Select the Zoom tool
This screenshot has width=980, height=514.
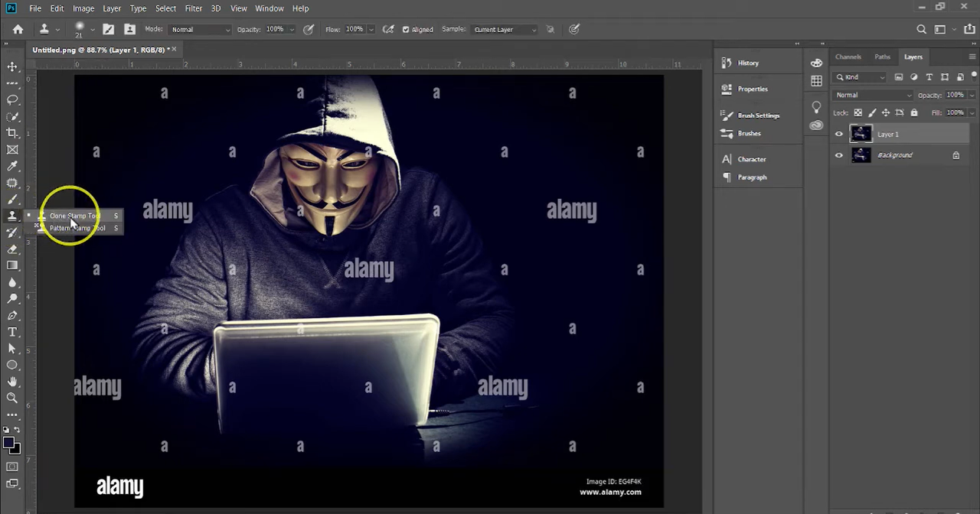click(12, 399)
